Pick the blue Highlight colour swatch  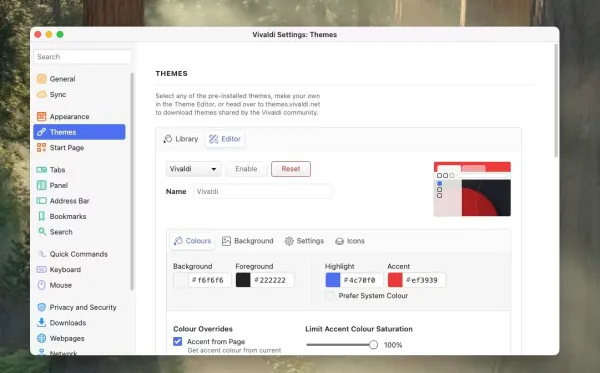coord(333,280)
